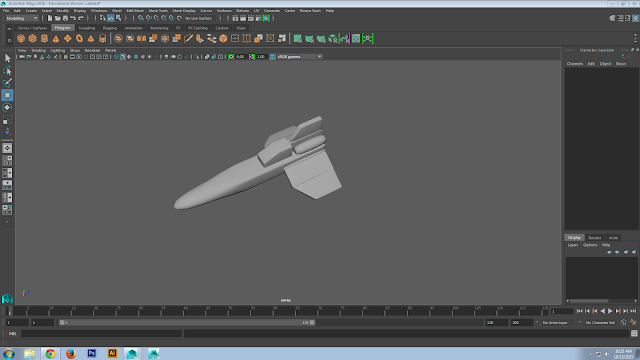Activate the Rotate tool in toolbox
This screenshot has height=360, width=640.
click(7, 107)
